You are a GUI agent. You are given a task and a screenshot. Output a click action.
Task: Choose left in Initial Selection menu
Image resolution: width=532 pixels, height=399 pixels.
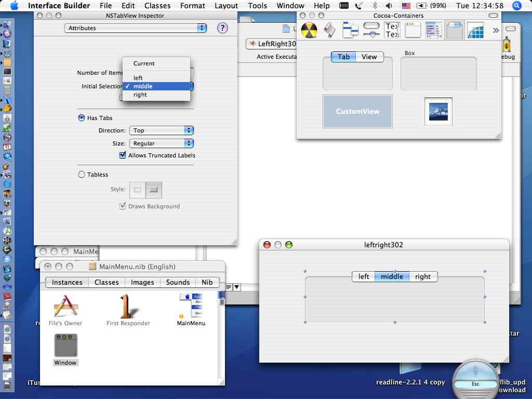click(x=156, y=78)
